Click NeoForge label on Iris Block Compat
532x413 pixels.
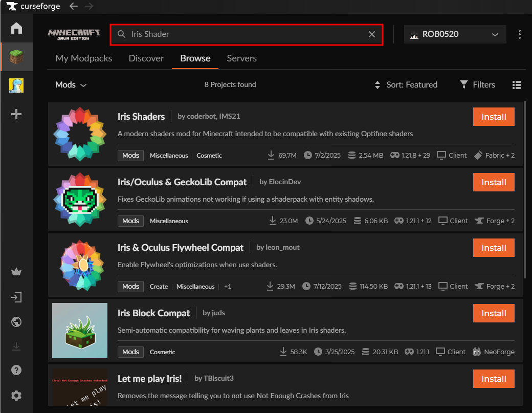pyautogui.click(x=494, y=352)
